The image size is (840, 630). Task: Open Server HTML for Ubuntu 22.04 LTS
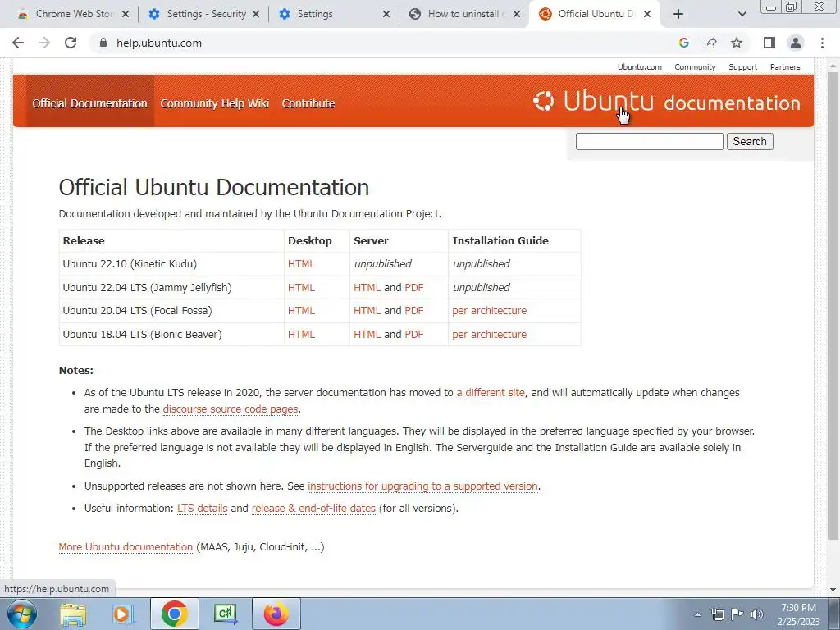pyautogui.click(x=367, y=287)
